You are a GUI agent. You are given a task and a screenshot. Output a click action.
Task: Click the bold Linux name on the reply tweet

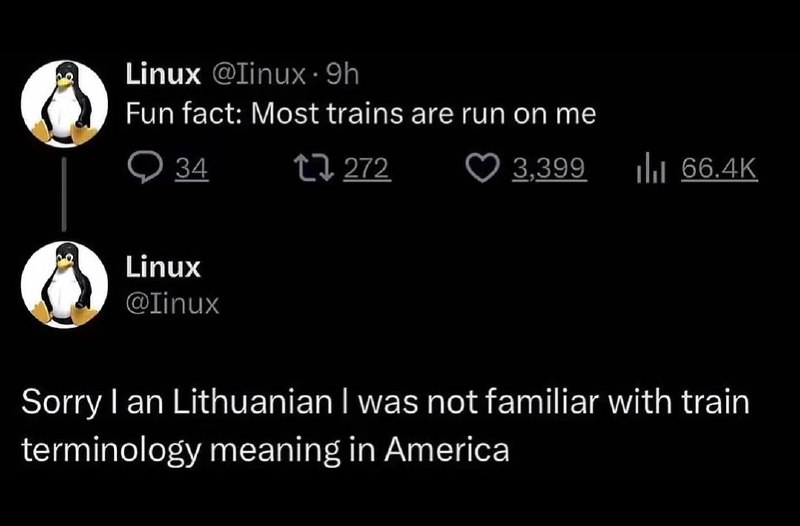click(x=163, y=267)
